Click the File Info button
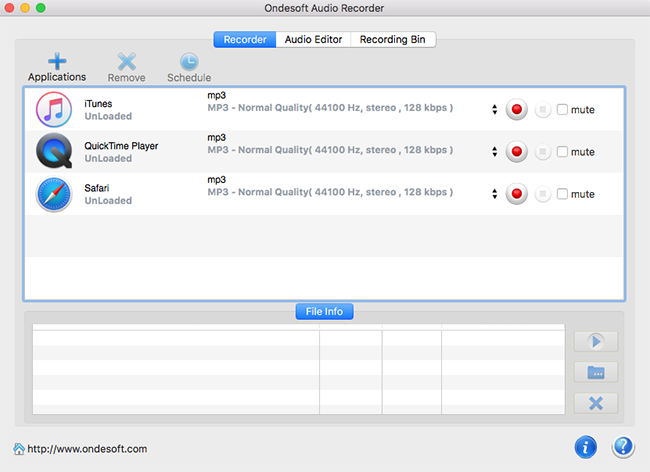650x472 pixels. (324, 311)
